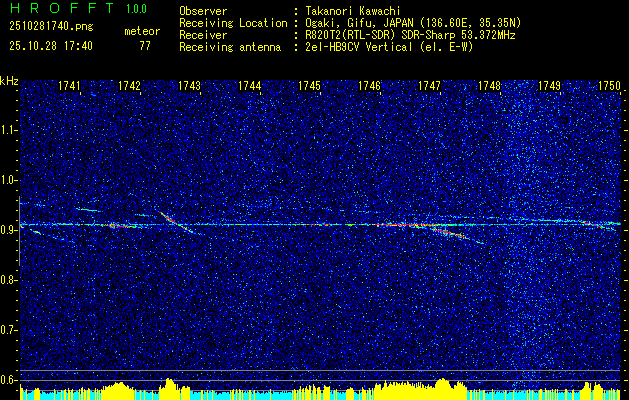
Task: Click the meteor count label
Action: [142, 31]
